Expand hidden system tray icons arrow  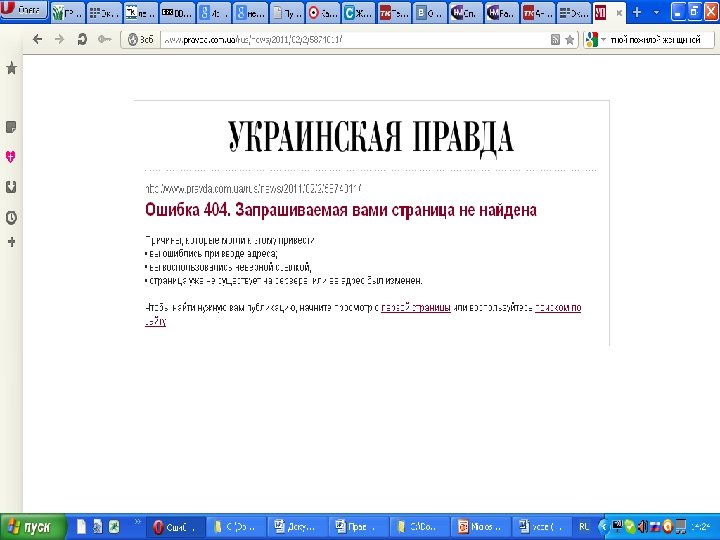click(x=604, y=527)
